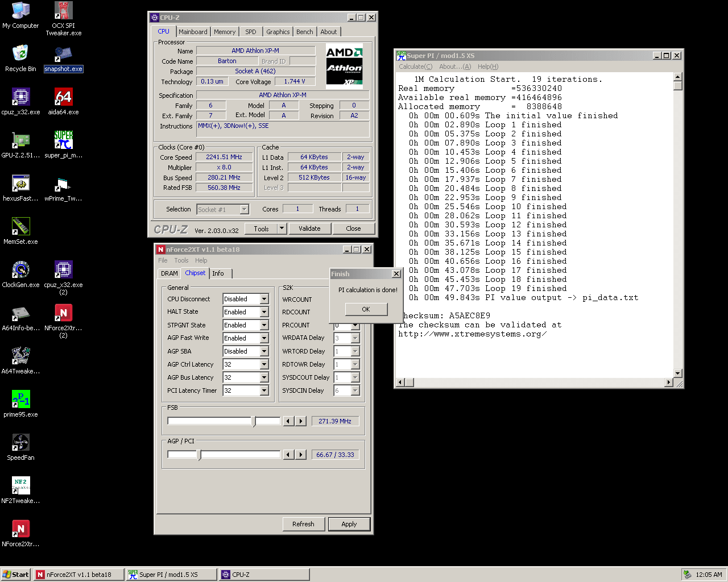Open the Start menu
This screenshot has width=728, height=582.
(x=15, y=575)
